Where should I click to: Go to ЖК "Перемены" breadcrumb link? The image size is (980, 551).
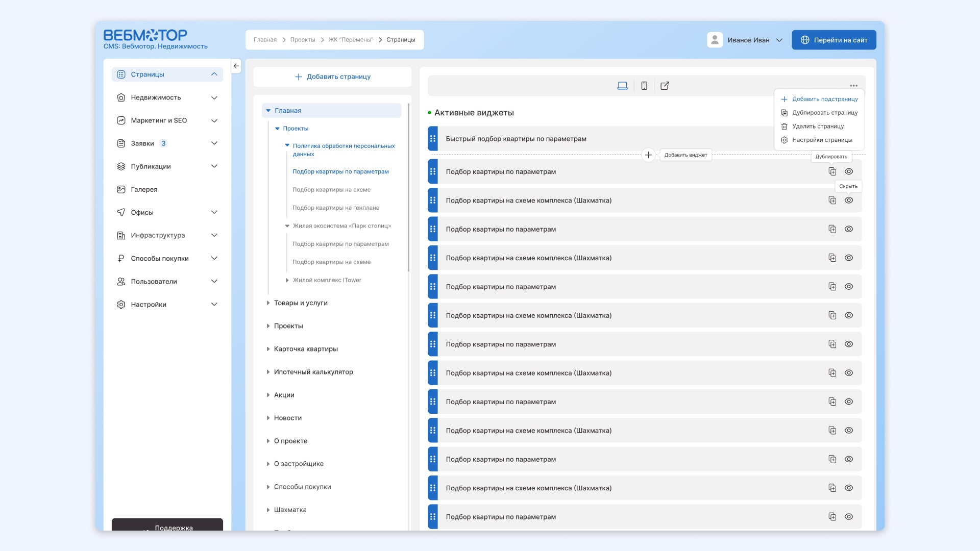351,40
